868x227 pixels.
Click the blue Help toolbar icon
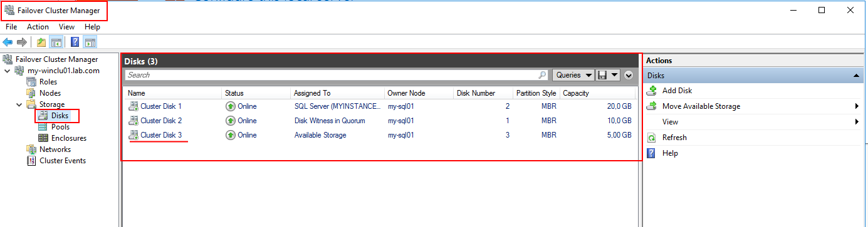[75, 42]
